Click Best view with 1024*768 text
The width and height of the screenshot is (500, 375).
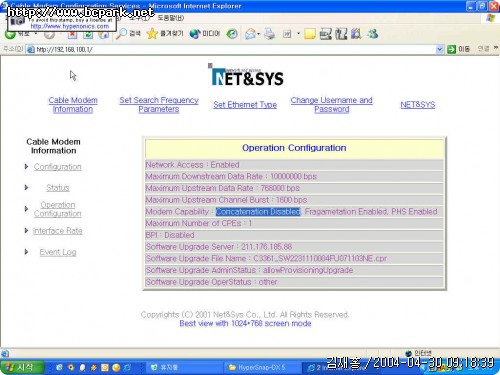coord(245,323)
